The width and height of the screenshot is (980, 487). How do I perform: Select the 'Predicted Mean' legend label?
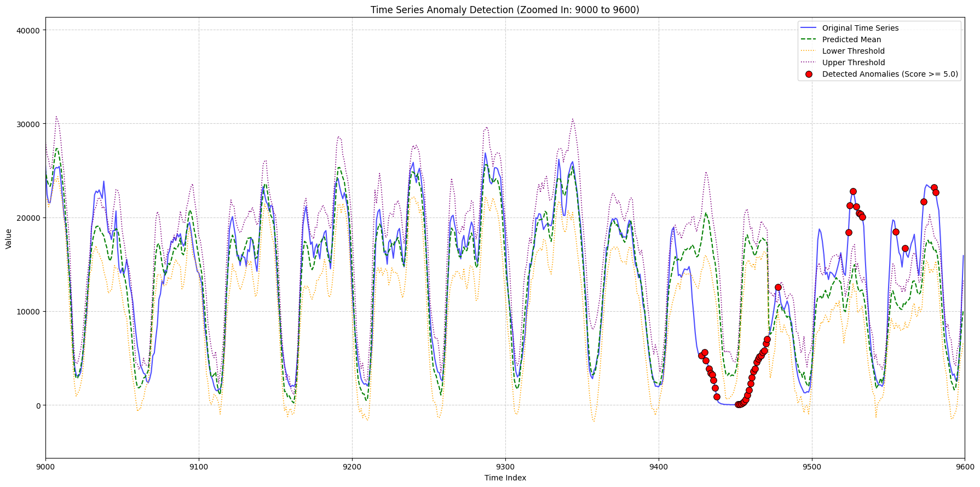click(851, 39)
